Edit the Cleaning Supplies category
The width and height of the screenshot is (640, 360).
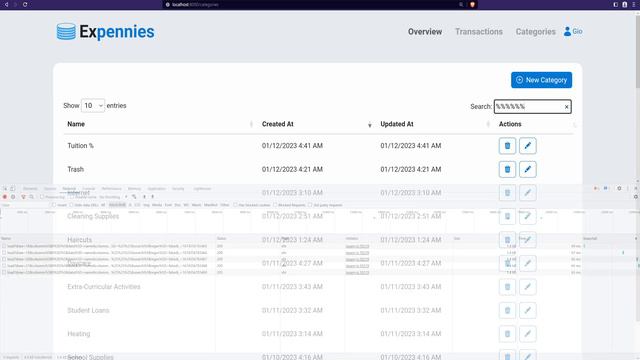click(528, 216)
